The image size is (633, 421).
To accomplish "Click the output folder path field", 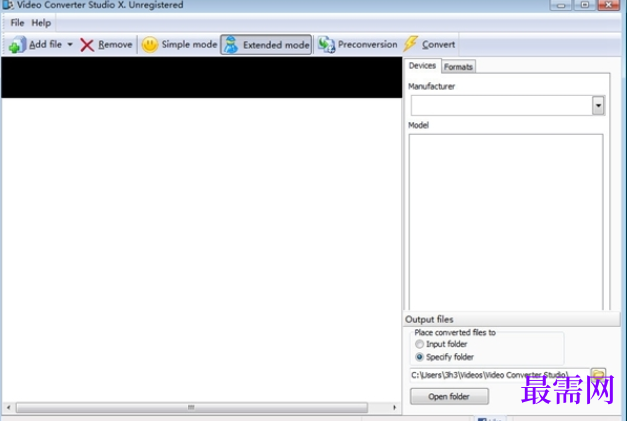I will 499,375.
